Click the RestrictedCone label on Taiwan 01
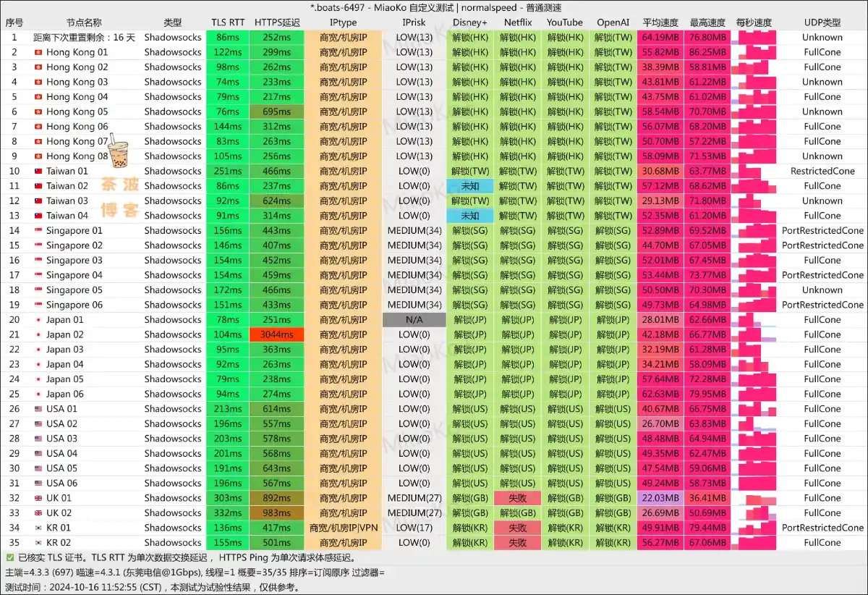868x595 pixels. point(822,171)
